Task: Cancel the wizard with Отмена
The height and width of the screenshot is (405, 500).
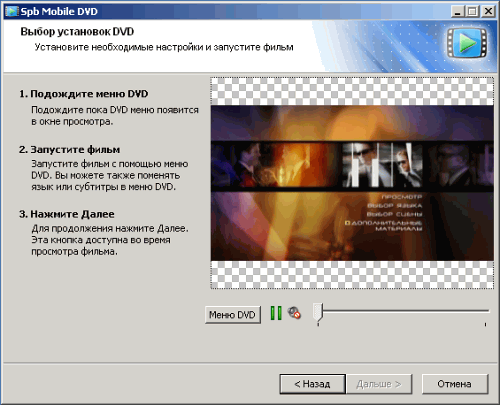Action: pyautogui.click(x=455, y=384)
